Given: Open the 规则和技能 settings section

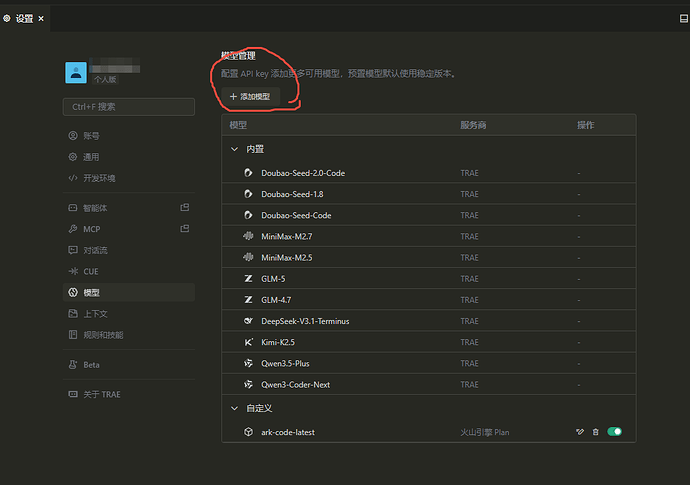Looking at the screenshot, I should (129, 334).
